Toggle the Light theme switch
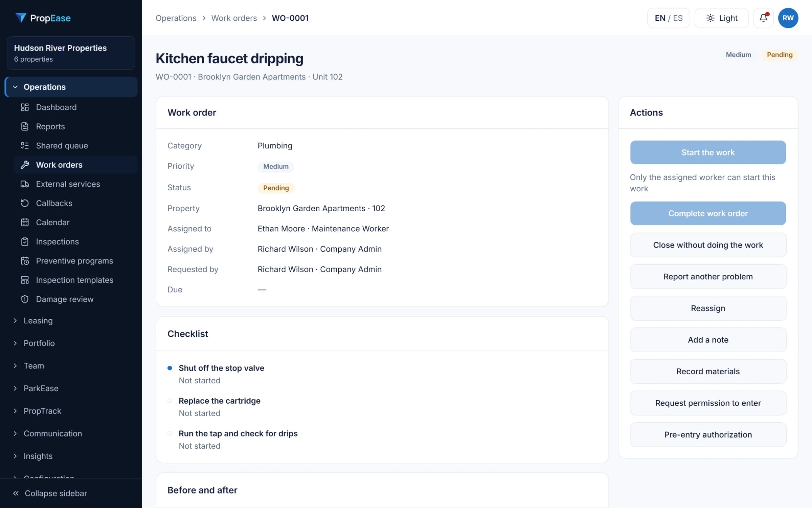This screenshot has width=812, height=508. [721, 18]
